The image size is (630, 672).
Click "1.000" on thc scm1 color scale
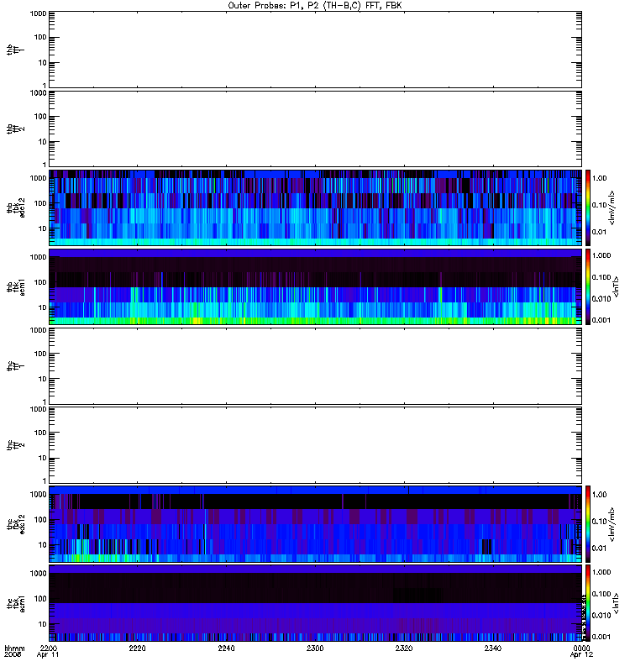point(601,572)
